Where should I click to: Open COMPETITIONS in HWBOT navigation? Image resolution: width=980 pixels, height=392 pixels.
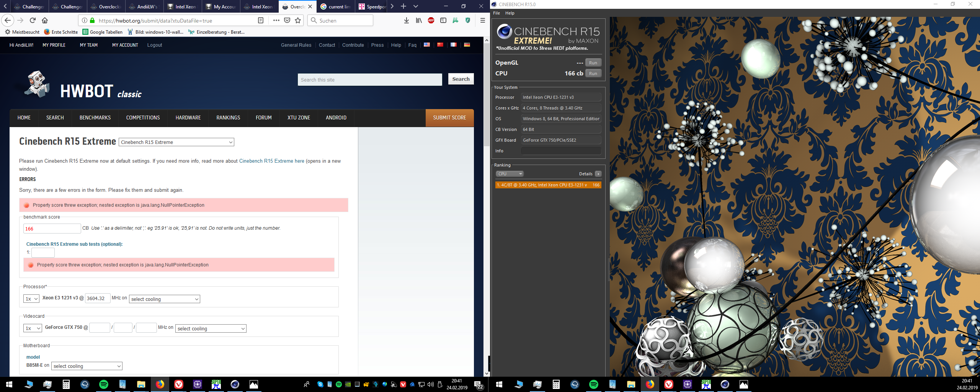[143, 118]
